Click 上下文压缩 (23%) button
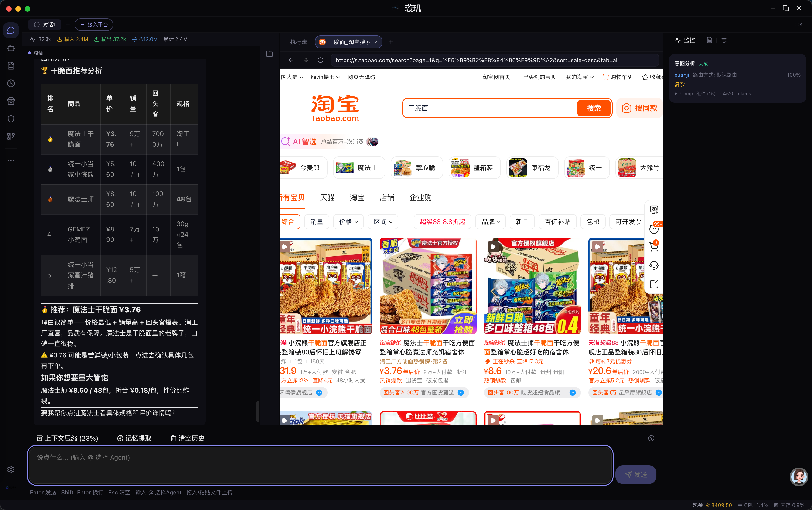 [x=67, y=438]
